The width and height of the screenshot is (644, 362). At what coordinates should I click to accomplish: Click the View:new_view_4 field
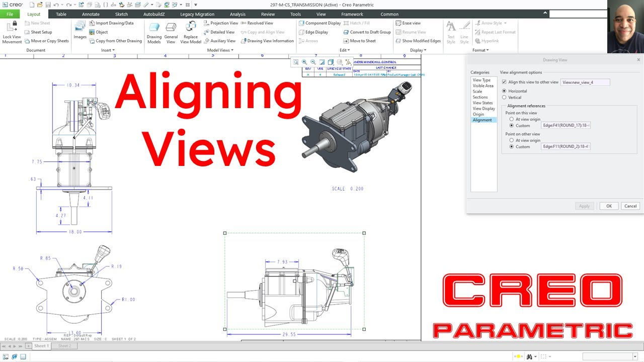point(585,82)
